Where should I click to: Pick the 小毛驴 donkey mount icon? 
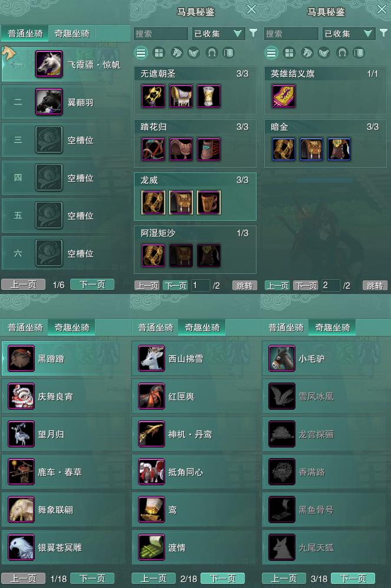(x=282, y=358)
